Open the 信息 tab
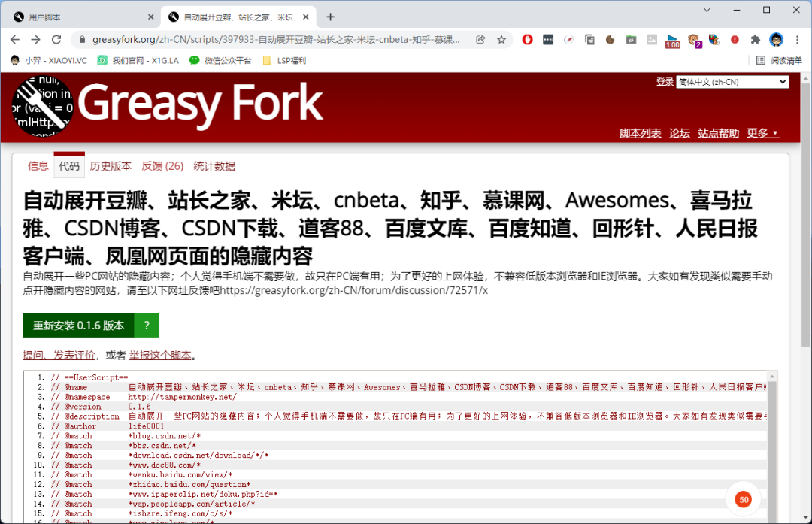 [38, 166]
